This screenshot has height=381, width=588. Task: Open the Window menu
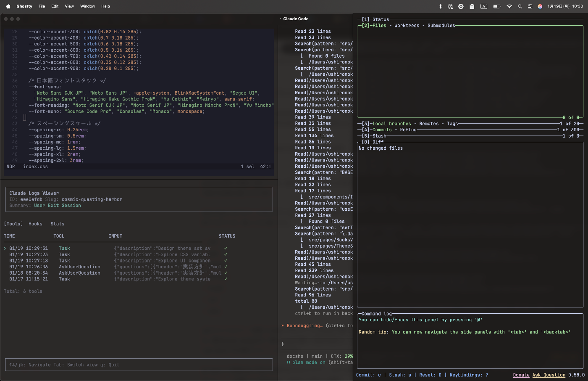point(87,6)
